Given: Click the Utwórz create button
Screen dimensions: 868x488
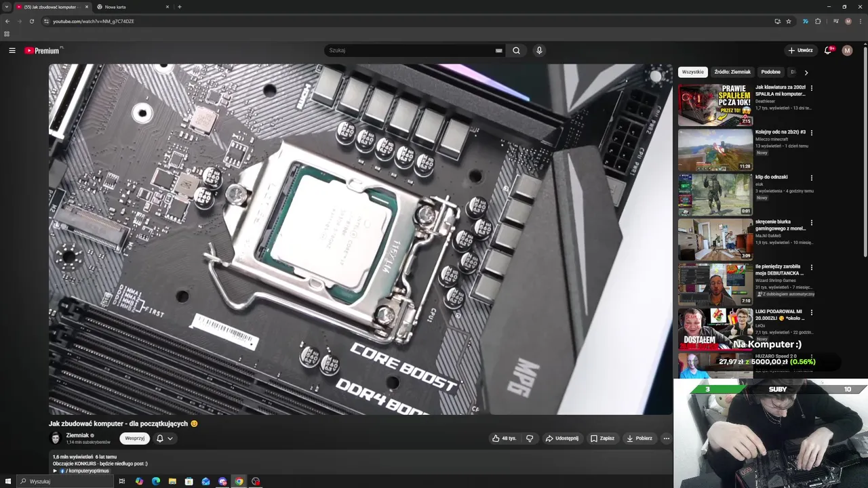Looking at the screenshot, I should [800, 51].
